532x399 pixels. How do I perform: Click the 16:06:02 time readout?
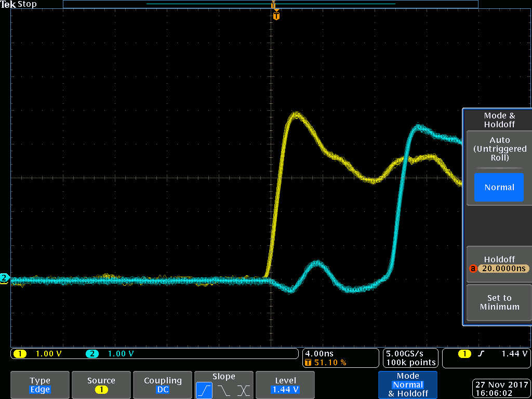(x=494, y=393)
